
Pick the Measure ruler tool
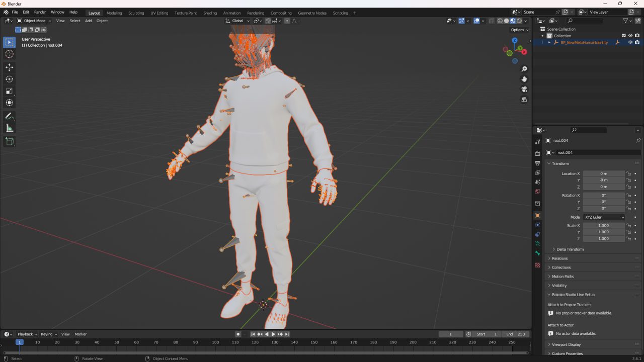pyautogui.click(x=10, y=128)
